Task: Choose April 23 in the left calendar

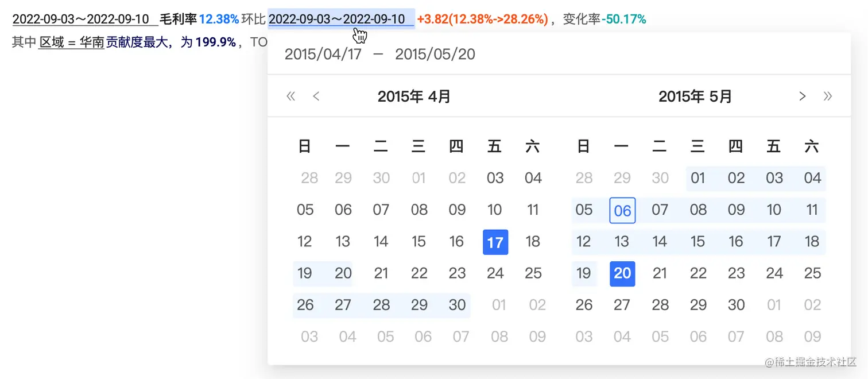Action: click(457, 274)
